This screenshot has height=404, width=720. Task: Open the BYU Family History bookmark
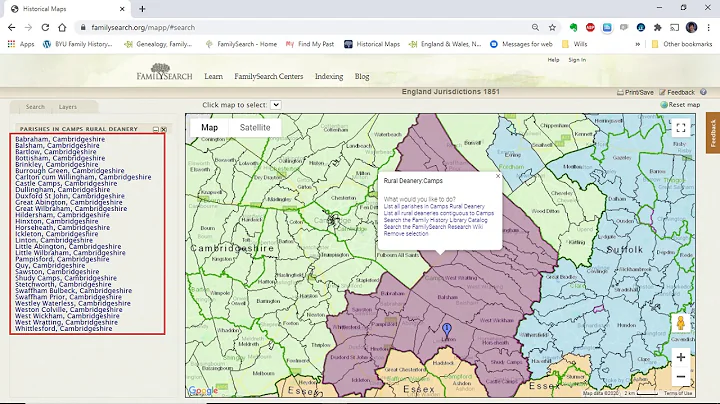[x=78, y=44]
